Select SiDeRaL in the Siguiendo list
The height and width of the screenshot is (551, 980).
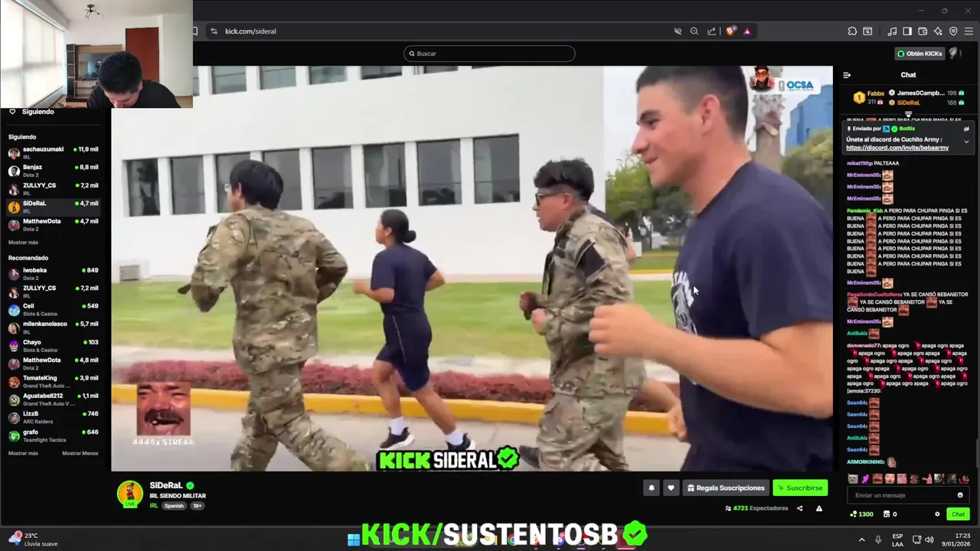[x=53, y=207]
